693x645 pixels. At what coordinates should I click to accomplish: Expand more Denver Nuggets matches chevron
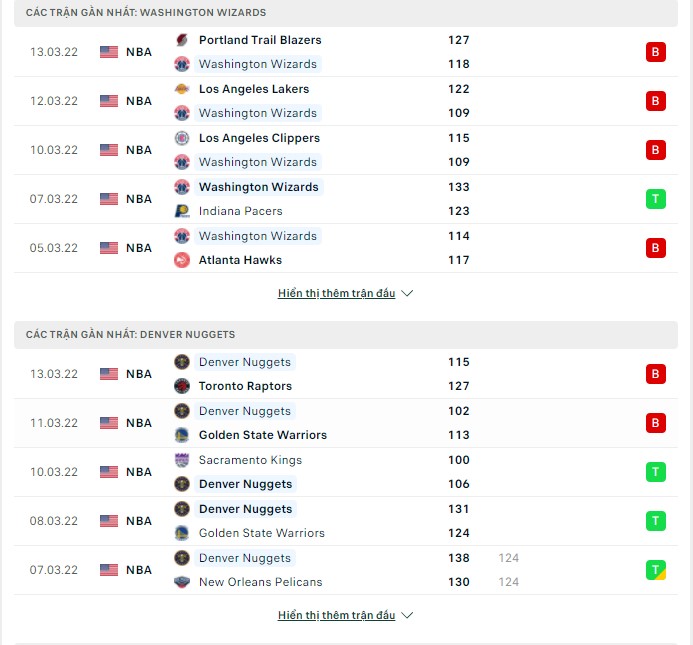[x=407, y=615]
